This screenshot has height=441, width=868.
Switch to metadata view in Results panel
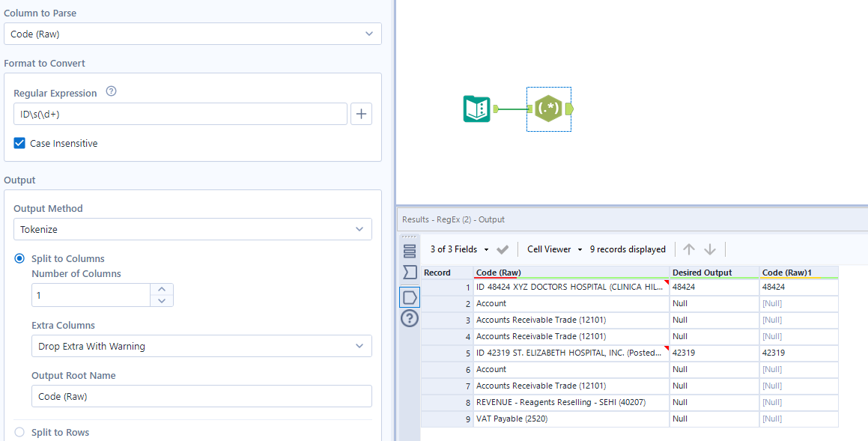409,252
